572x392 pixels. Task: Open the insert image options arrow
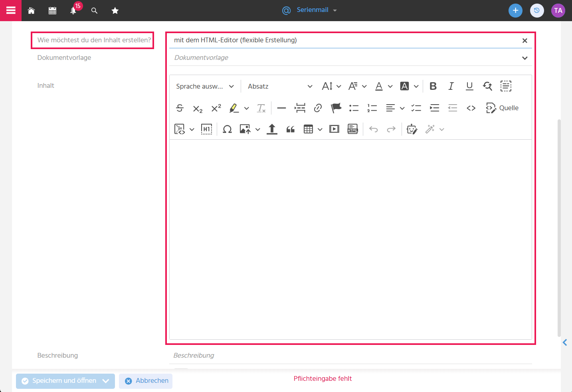click(257, 129)
